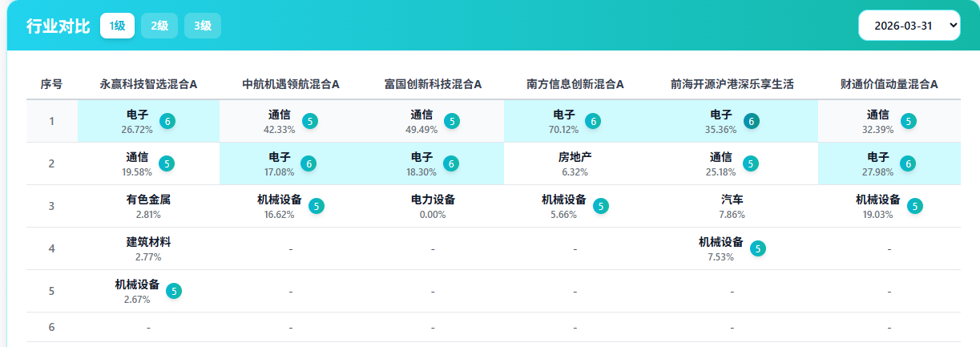Click badge 6 beside 电子 26.72%
The image size is (980, 347).
(x=167, y=121)
